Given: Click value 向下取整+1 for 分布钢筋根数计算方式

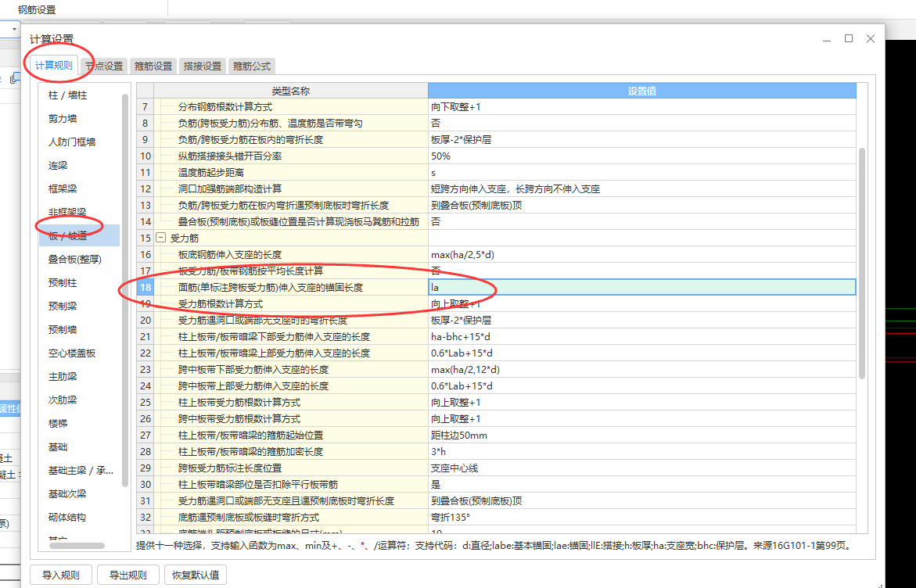Looking at the screenshot, I should click(x=642, y=107).
